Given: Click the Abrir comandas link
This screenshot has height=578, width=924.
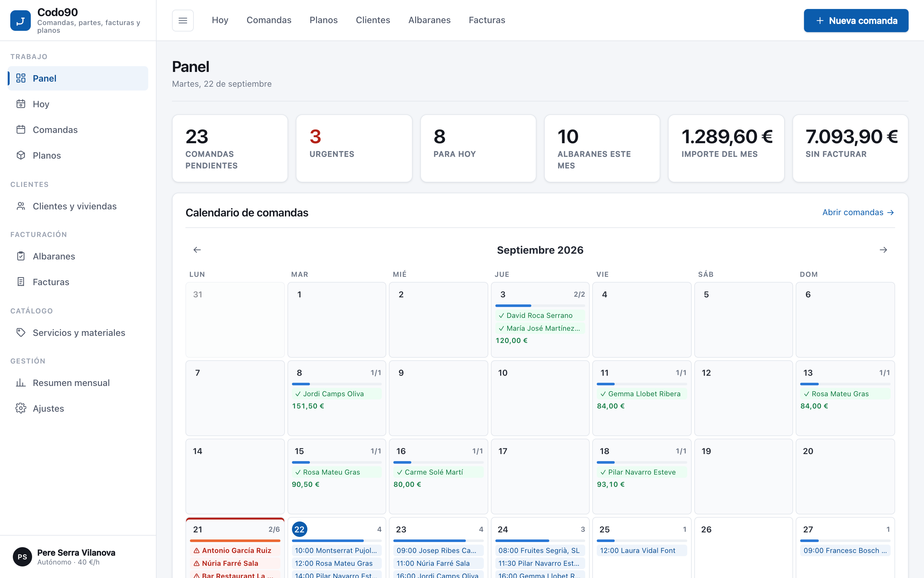Looking at the screenshot, I should [858, 213].
